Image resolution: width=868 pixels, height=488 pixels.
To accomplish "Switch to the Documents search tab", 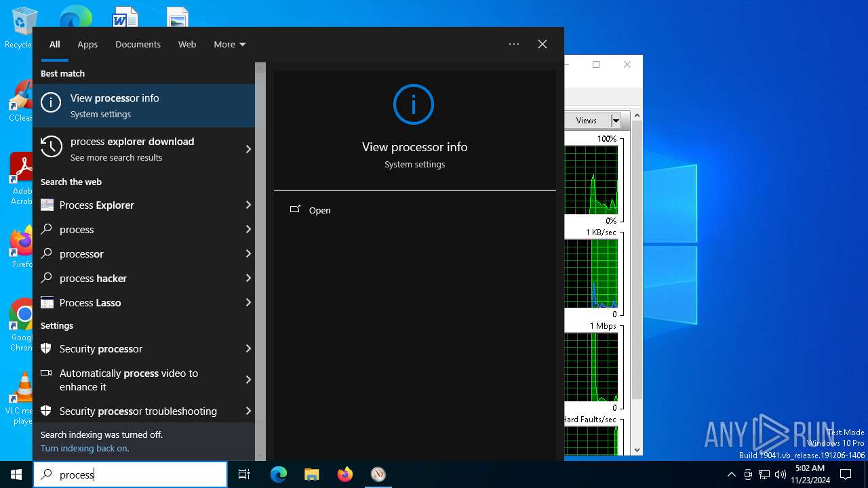I will click(x=138, y=44).
